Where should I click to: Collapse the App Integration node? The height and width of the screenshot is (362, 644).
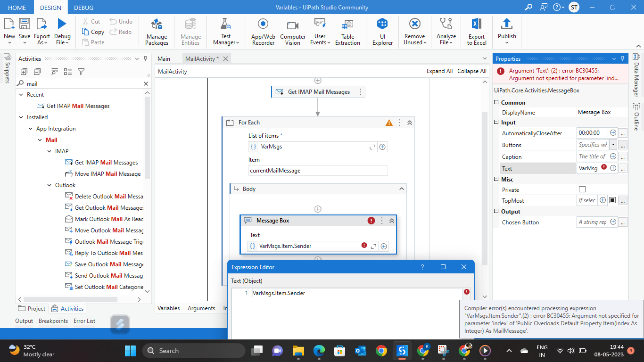click(30, 129)
